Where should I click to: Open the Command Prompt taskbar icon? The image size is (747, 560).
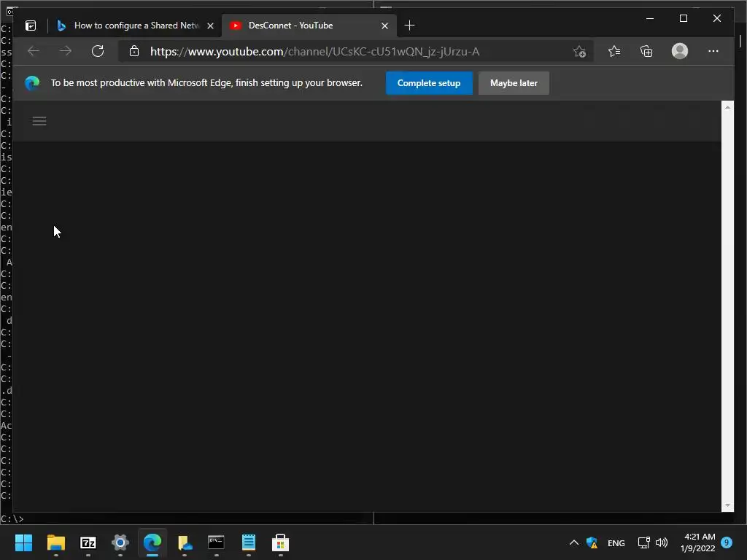click(x=216, y=542)
